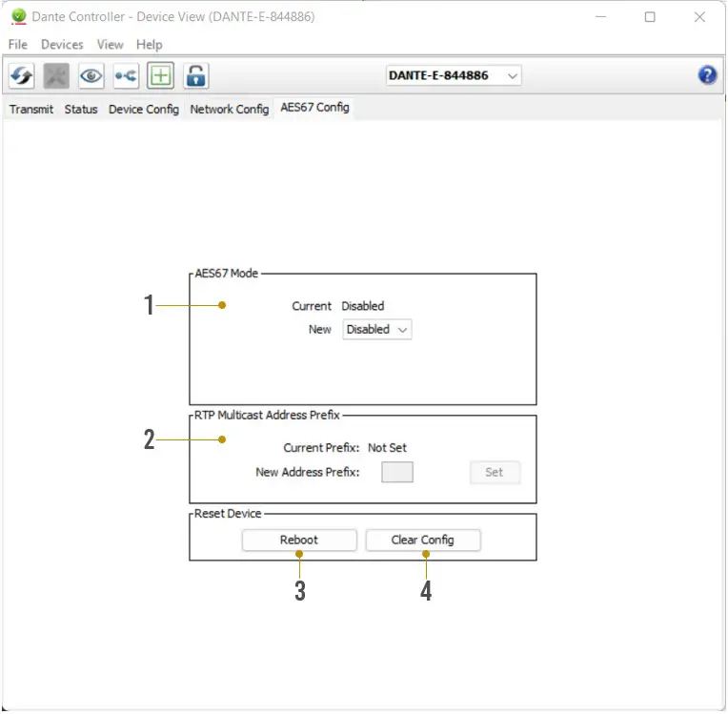Select the AES67 Config tab

point(314,108)
